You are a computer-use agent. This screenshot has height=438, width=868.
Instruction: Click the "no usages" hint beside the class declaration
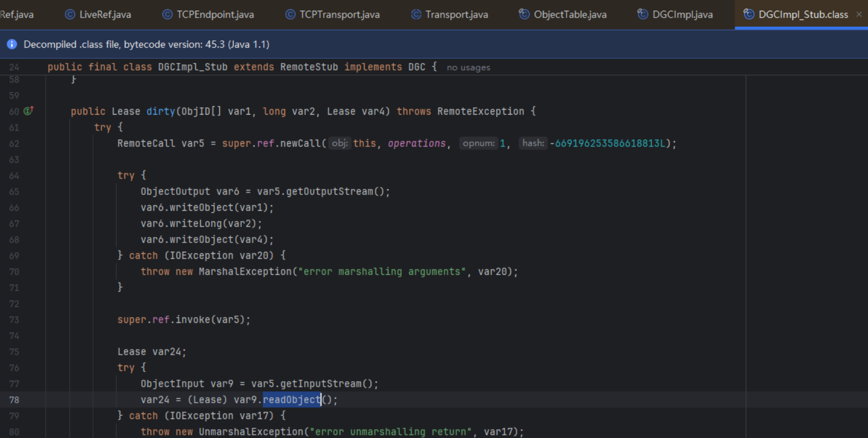click(x=468, y=68)
